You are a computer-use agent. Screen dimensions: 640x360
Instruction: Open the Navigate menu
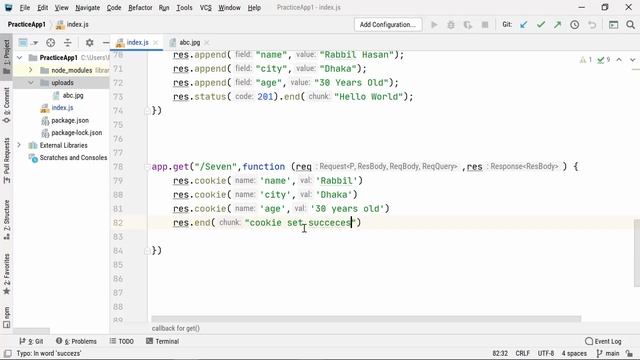[87, 8]
